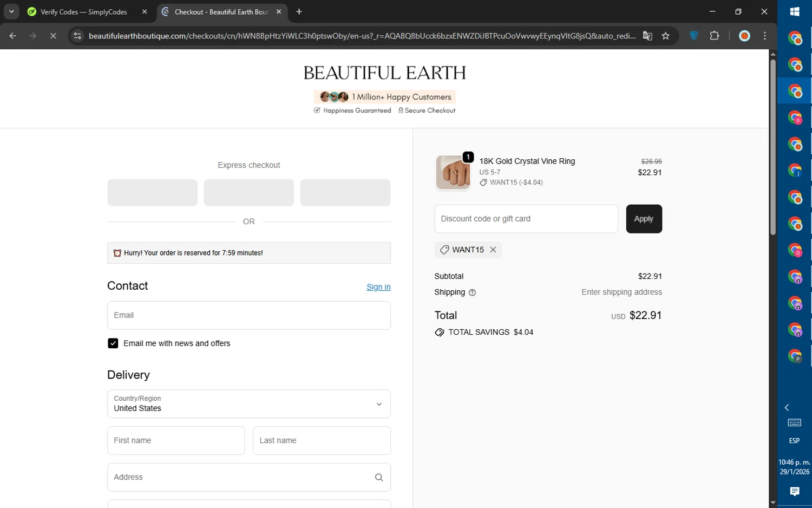This screenshot has width=812, height=508.
Task: Click the first express checkout button
Action: tap(152, 193)
